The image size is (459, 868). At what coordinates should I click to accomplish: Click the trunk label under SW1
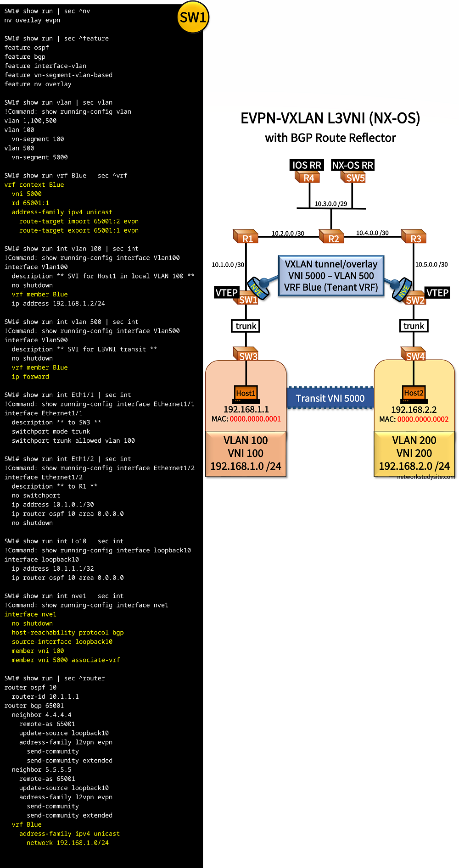point(246,326)
